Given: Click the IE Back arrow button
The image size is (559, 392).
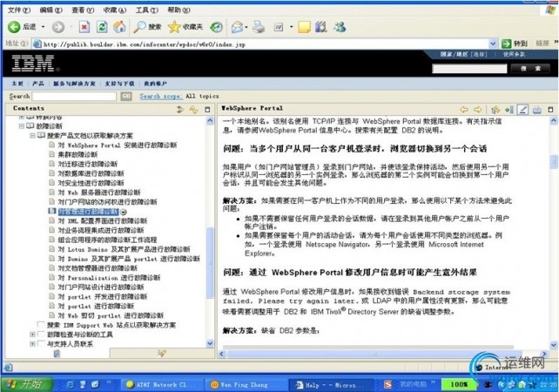Looking at the screenshot, I should pyautogui.click(x=14, y=27).
